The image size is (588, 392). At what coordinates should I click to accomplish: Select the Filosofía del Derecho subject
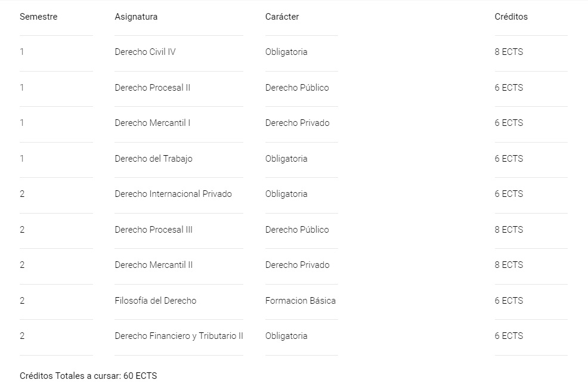coord(156,301)
